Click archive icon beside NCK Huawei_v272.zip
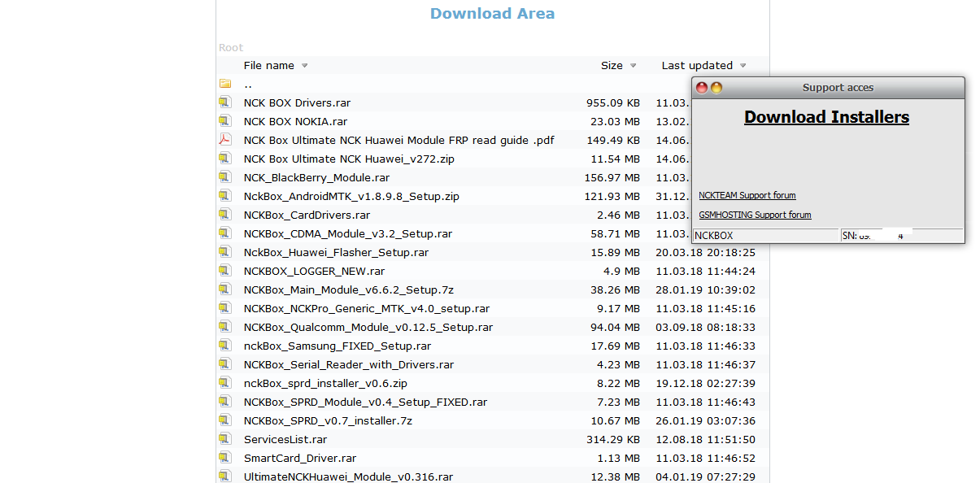This screenshot has width=980, height=483. point(225,159)
